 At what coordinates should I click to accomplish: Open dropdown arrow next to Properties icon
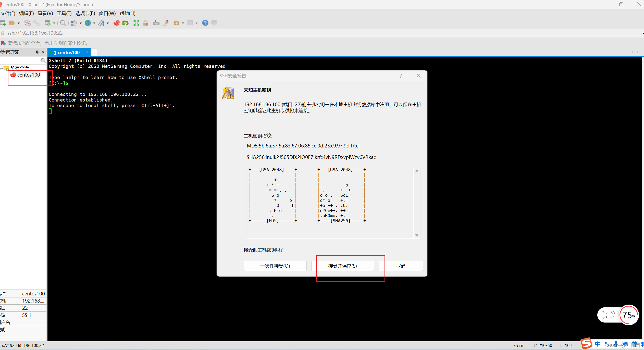coord(54,23)
